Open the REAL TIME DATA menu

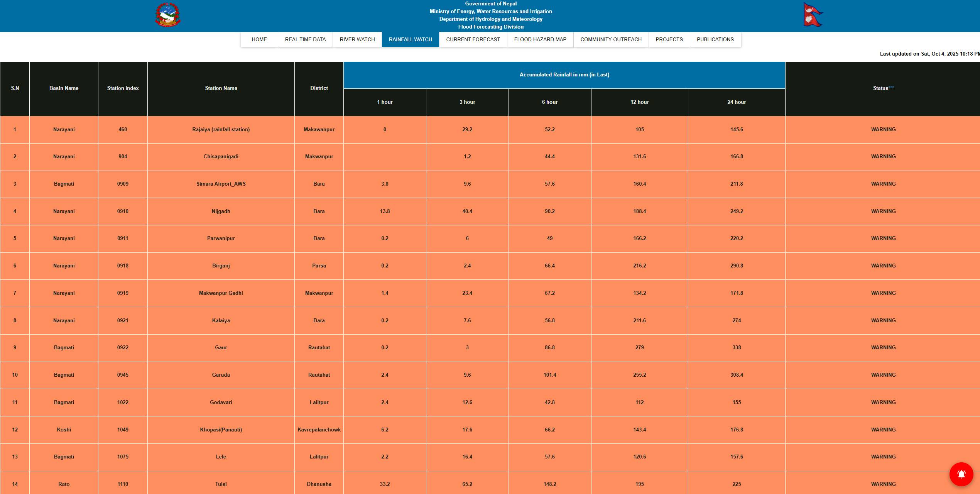tap(305, 39)
